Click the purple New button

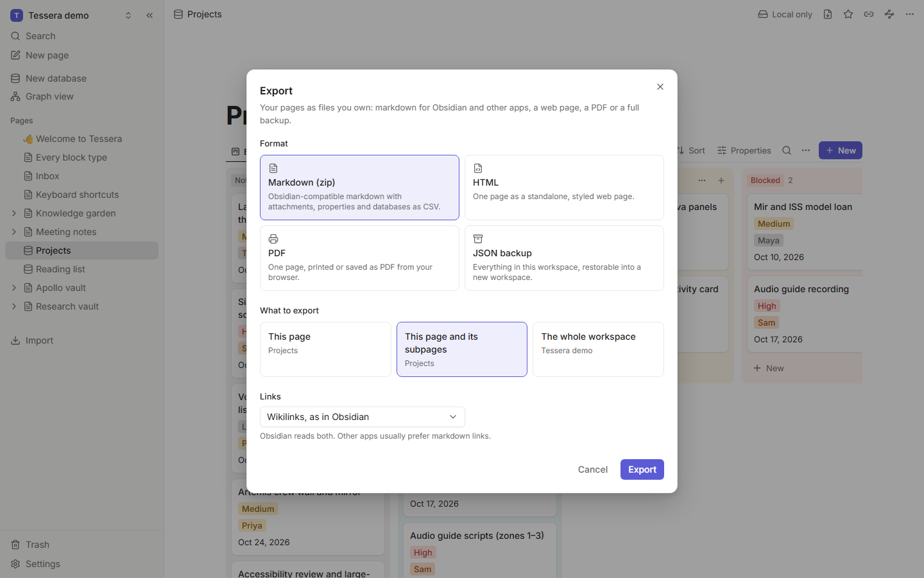tap(841, 150)
